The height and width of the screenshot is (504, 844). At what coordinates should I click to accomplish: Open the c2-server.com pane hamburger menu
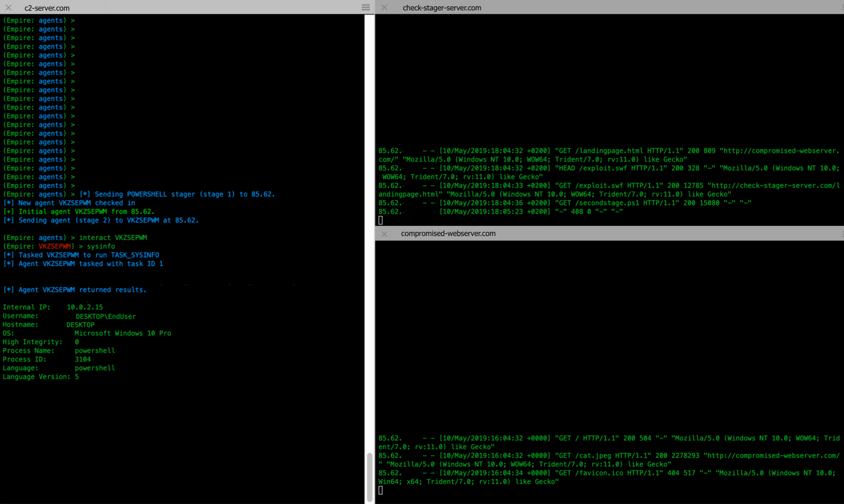point(366,7)
